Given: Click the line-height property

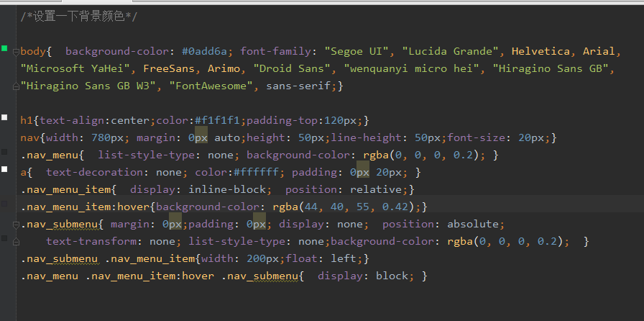Looking at the screenshot, I should click(x=367, y=138).
